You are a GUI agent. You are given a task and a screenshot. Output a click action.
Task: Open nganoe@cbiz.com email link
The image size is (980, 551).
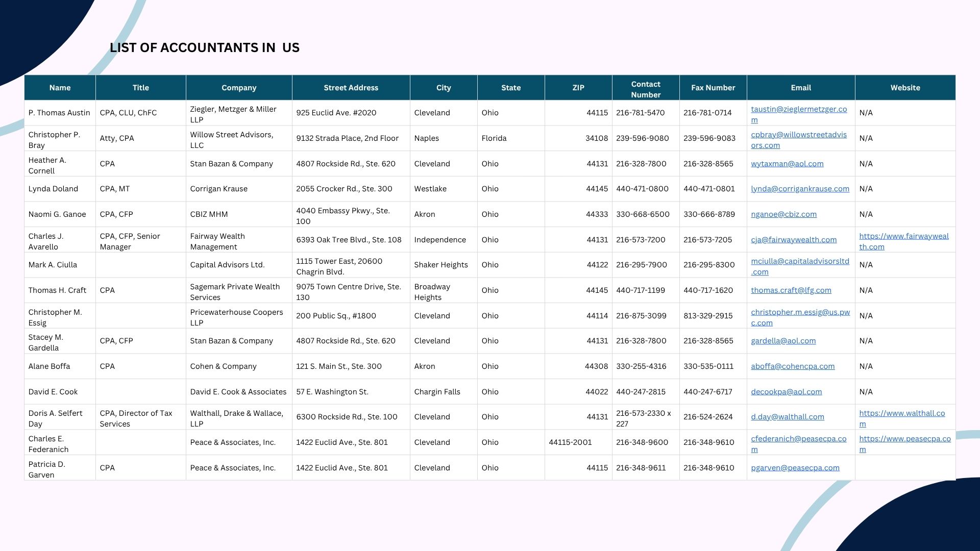tap(783, 214)
